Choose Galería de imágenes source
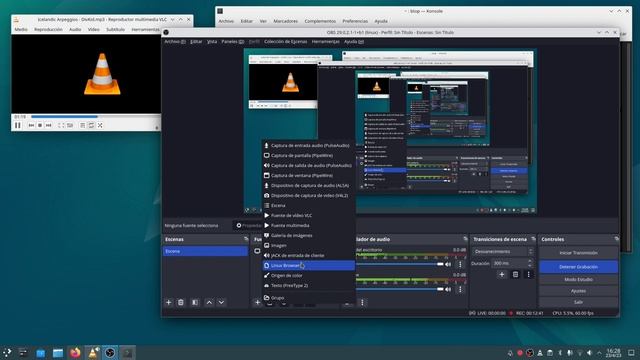 coord(309,235)
